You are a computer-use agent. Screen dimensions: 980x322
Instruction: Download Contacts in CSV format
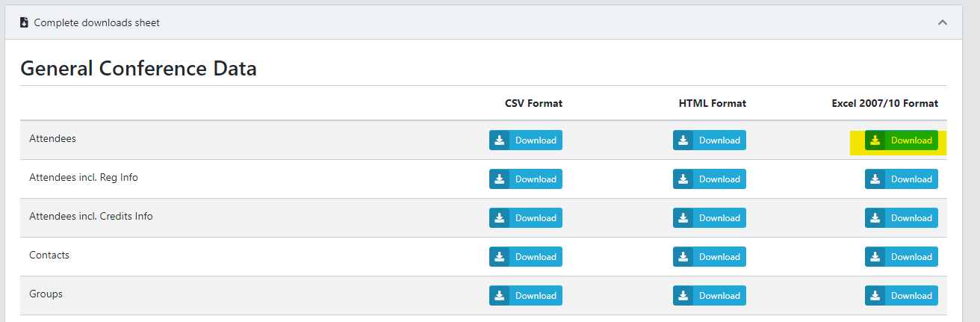tap(526, 257)
